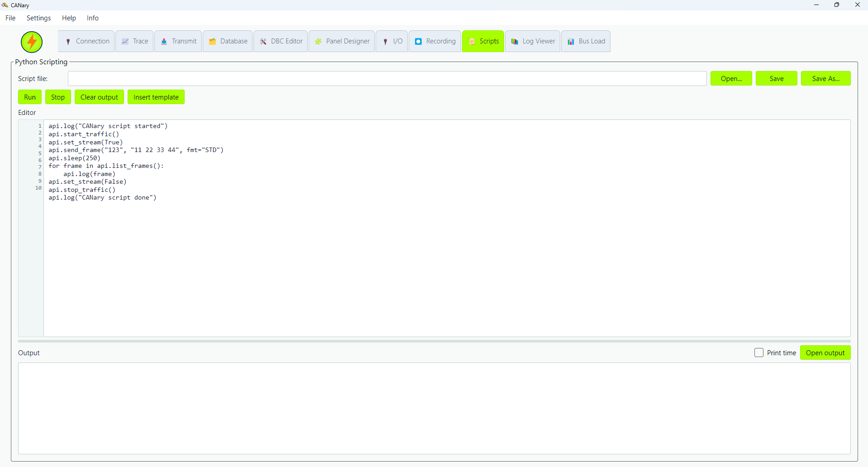
Task: Stop the running script
Action: coord(58,97)
